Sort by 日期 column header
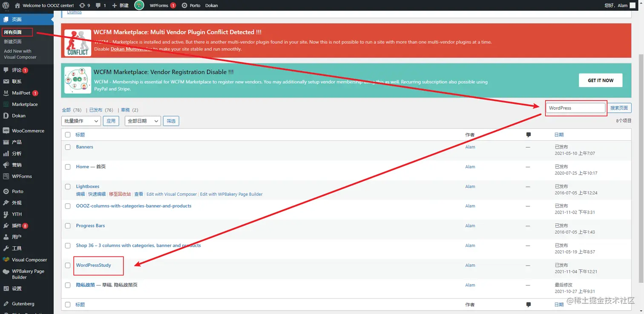 [x=559, y=135]
